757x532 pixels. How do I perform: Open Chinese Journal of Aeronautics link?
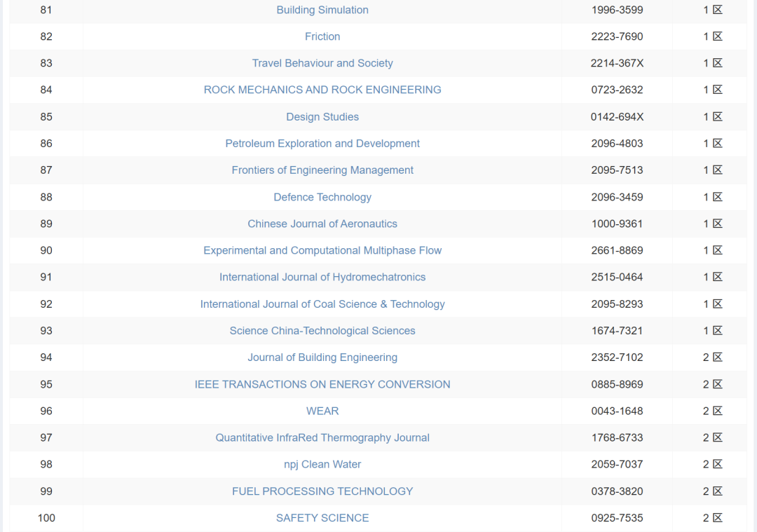click(322, 224)
